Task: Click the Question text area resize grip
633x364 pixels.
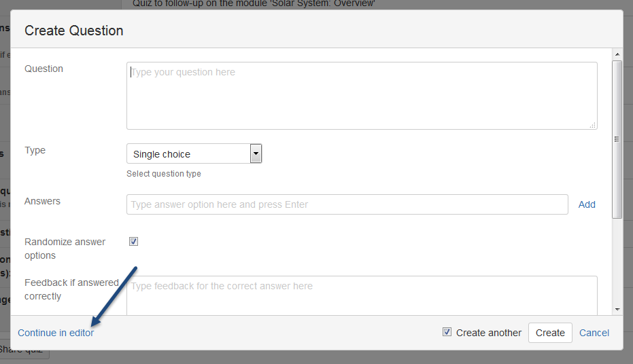Action: click(x=593, y=125)
